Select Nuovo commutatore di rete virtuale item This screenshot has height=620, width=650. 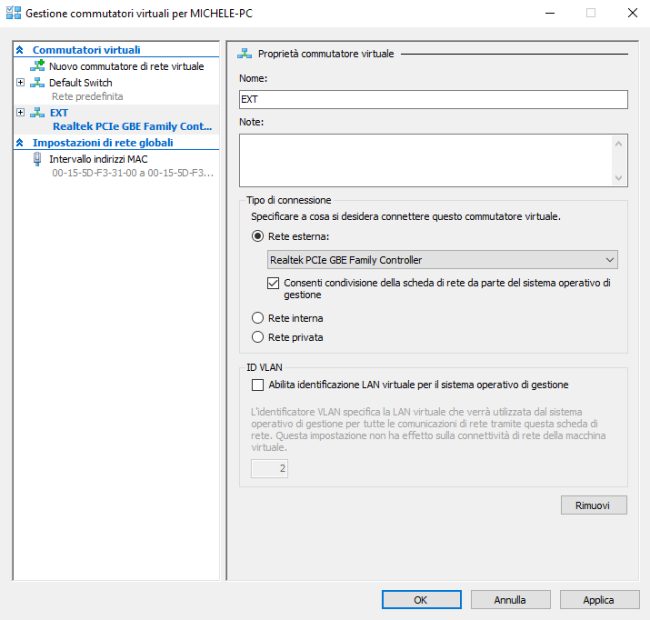click(126, 66)
